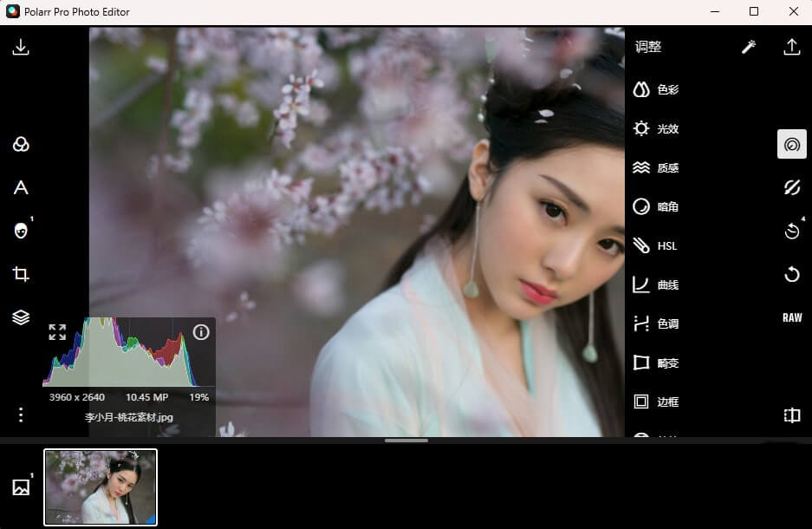Select the portrait thumbnail in filmstrip
Image resolution: width=812 pixels, height=529 pixels.
coord(101,487)
